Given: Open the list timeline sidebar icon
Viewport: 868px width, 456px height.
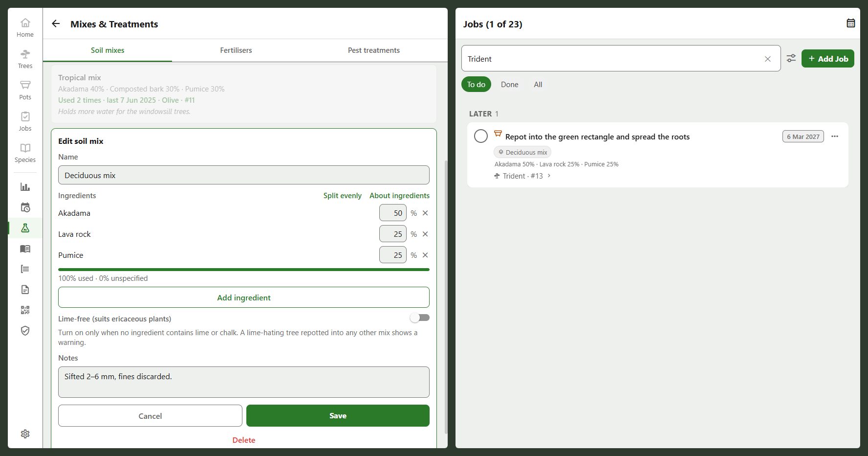Looking at the screenshot, I should point(25,269).
